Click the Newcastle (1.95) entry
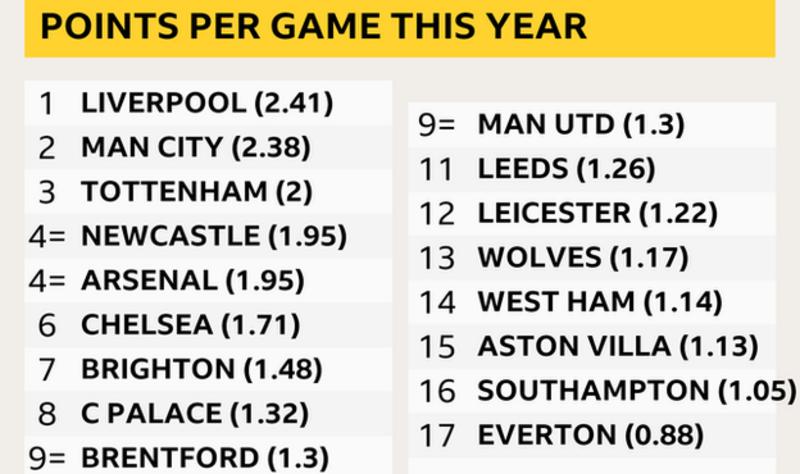Screen dimensions: 800x474 point(214,236)
